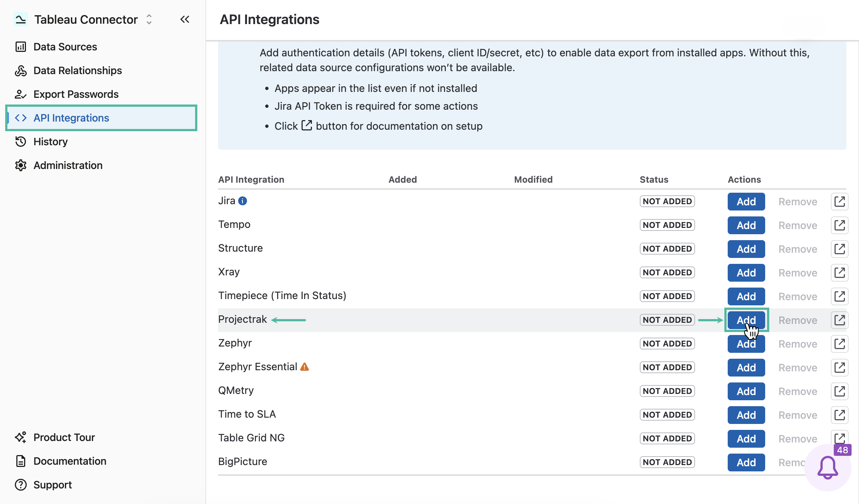Collapse the sidebar with double-chevron icon
This screenshot has width=859, height=504.
185,19
